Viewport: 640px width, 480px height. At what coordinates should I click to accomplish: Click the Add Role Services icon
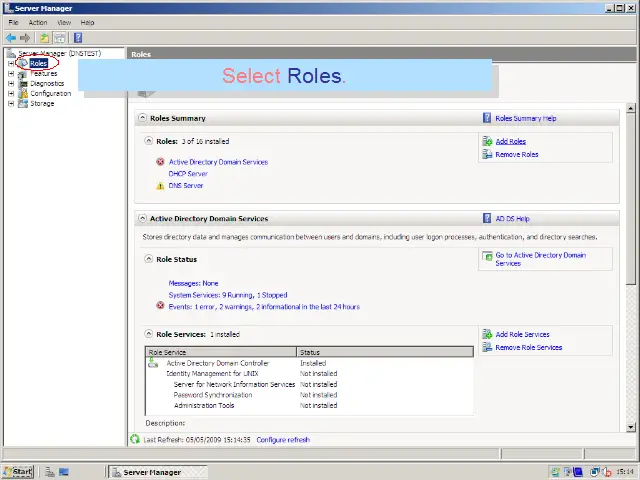click(x=487, y=334)
